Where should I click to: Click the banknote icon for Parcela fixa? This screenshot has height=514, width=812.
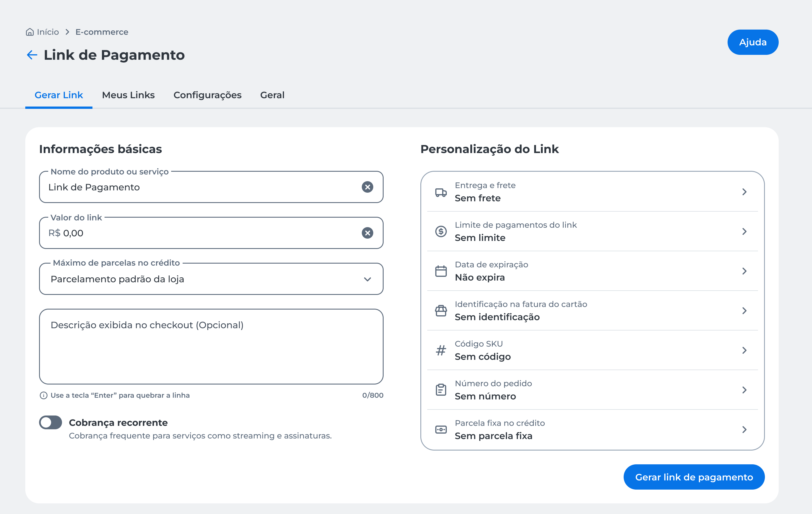tap(441, 429)
